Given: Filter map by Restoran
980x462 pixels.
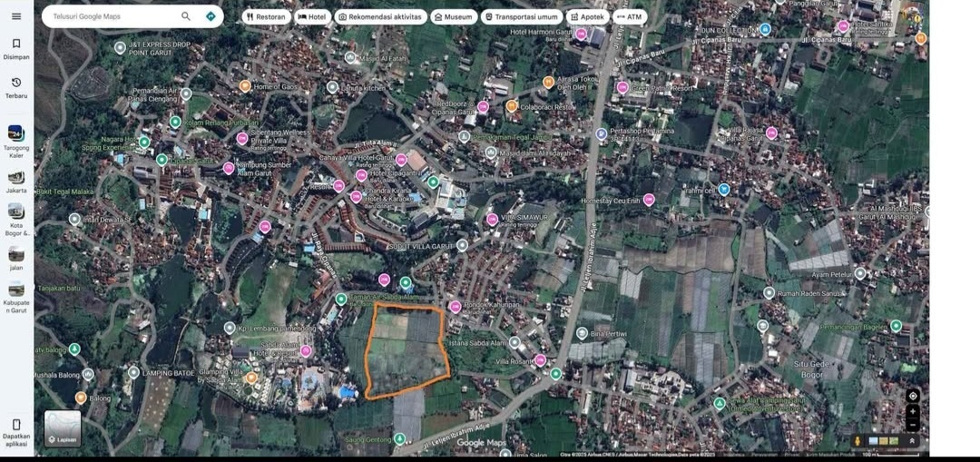Looking at the screenshot, I should 265,16.
